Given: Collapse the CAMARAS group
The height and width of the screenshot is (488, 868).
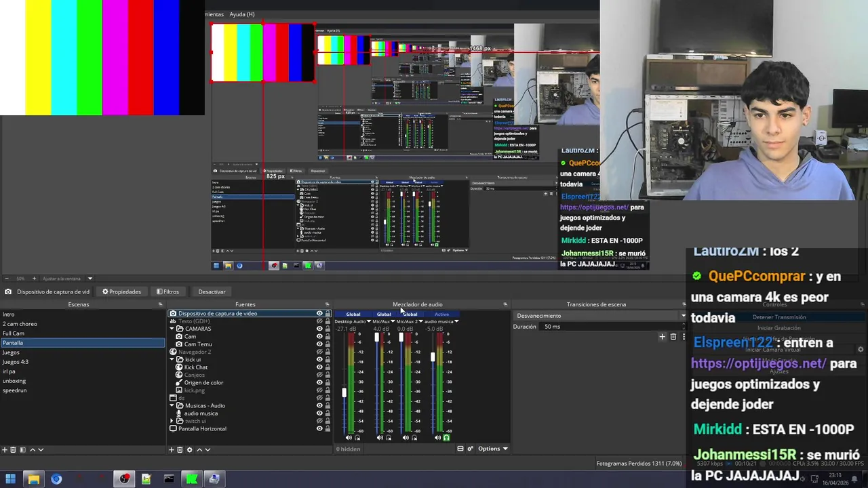Looking at the screenshot, I should click(x=172, y=329).
